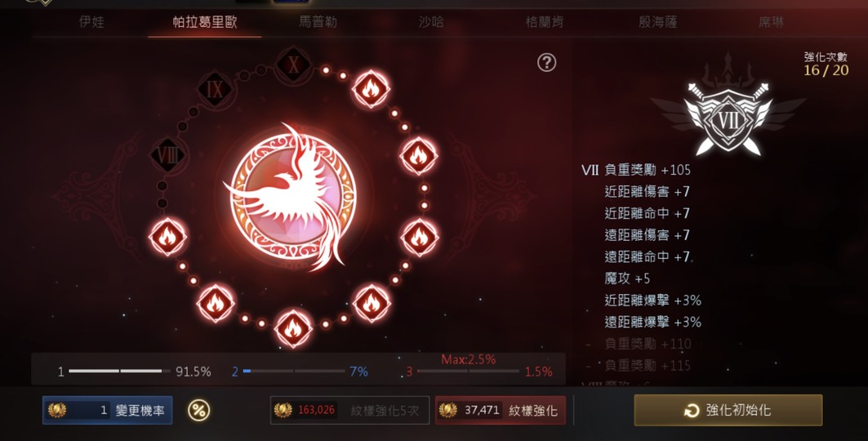Switch to the 伊娃 tab

tap(91, 21)
